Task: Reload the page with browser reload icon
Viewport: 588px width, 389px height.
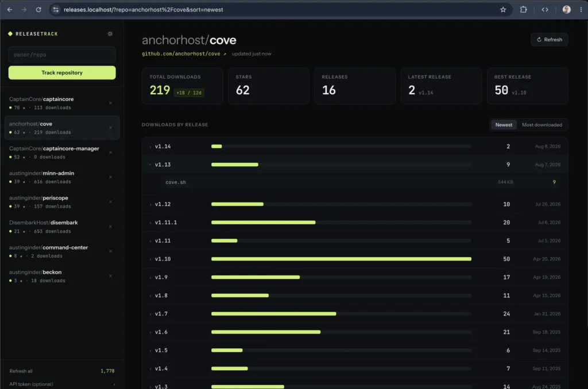Action: (38, 10)
